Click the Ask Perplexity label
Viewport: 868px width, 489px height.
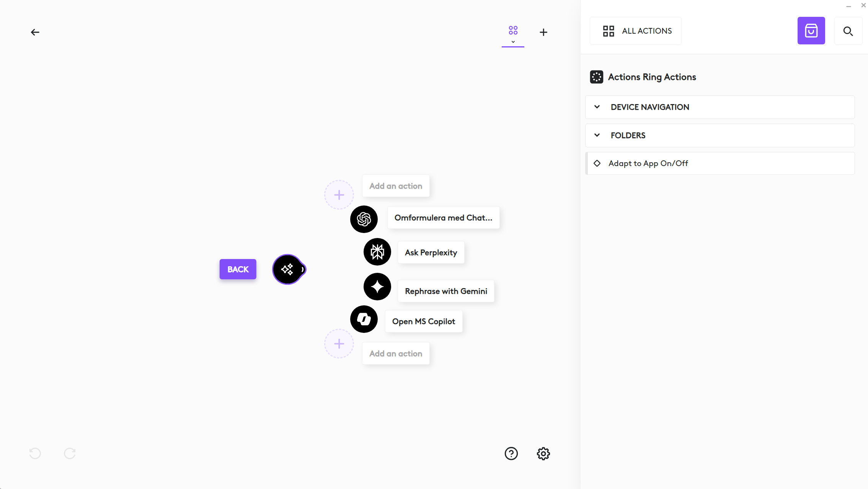[x=431, y=253]
